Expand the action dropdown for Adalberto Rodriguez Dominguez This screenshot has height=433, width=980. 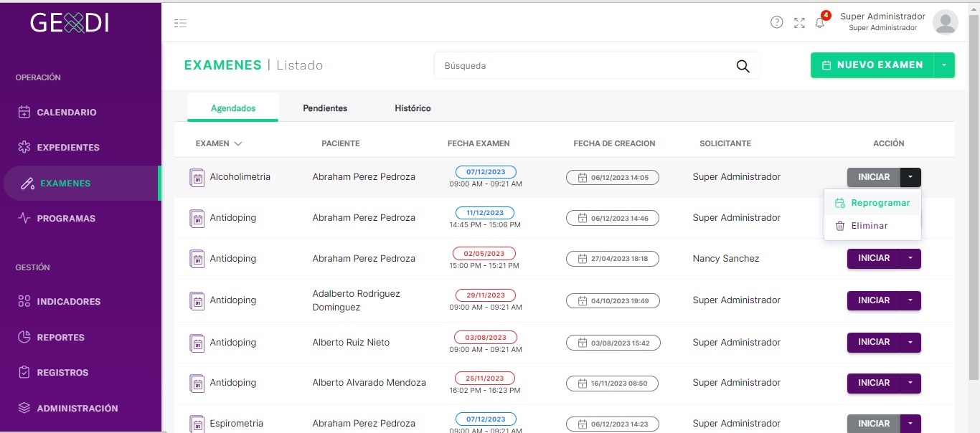point(910,300)
